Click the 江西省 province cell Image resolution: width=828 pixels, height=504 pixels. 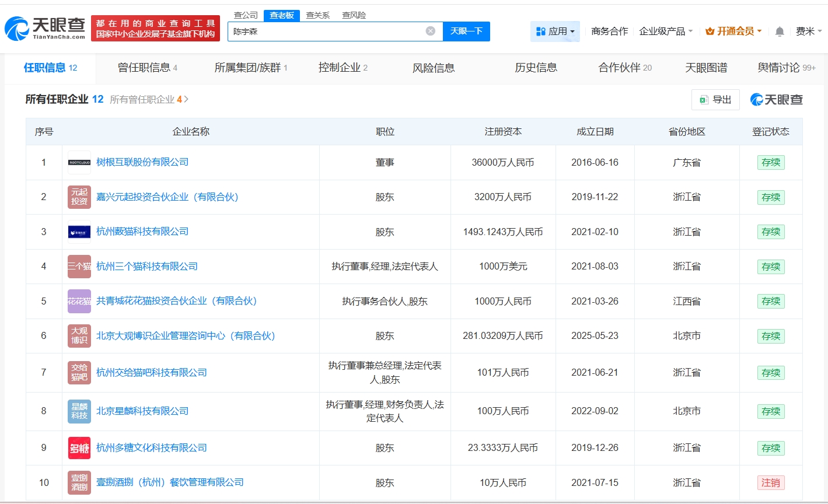coord(687,302)
